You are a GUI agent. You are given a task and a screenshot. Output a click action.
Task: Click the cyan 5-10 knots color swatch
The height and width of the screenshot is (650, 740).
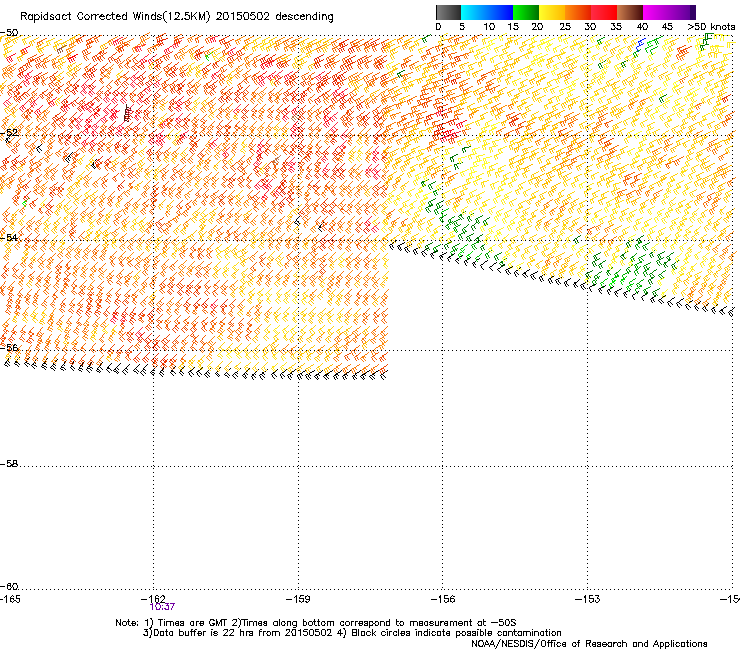[x=474, y=12]
